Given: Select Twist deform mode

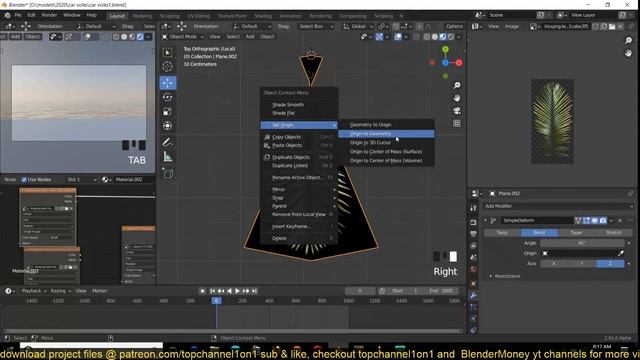Looking at the screenshot, I should pos(502,233).
